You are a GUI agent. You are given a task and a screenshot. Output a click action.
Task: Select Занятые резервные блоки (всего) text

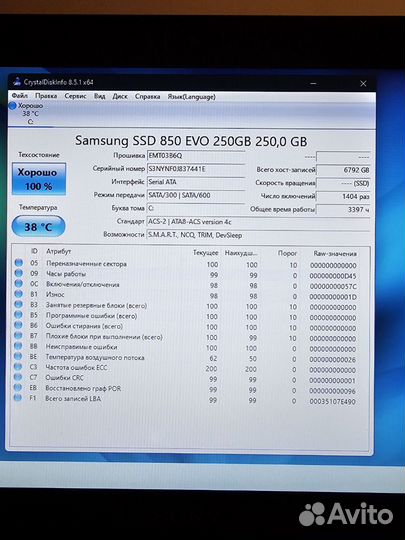[96, 305]
